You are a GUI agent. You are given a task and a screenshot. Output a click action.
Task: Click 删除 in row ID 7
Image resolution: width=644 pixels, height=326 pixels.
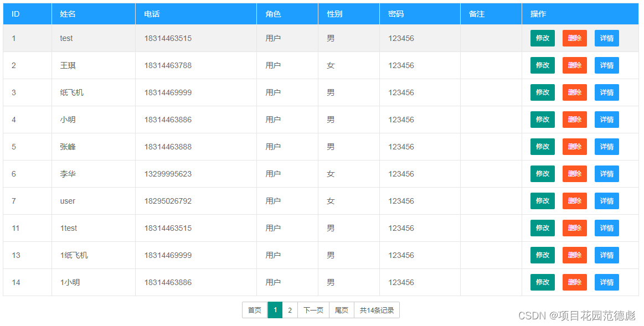click(574, 201)
